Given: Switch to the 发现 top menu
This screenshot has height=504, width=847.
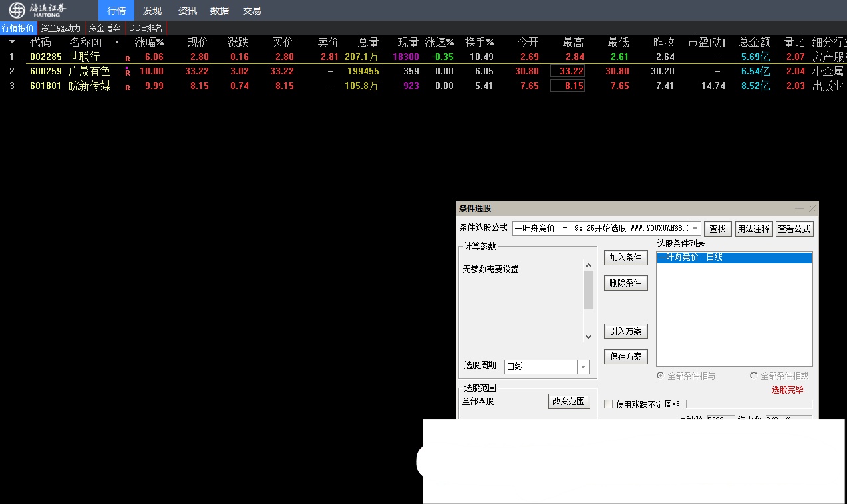Looking at the screenshot, I should tap(152, 11).
